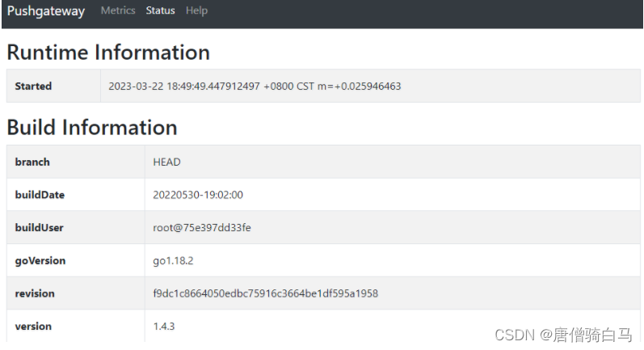This screenshot has width=644, height=350.
Task: Click the revision hash f9dc1c86 value
Action: (x=265, y=293)
